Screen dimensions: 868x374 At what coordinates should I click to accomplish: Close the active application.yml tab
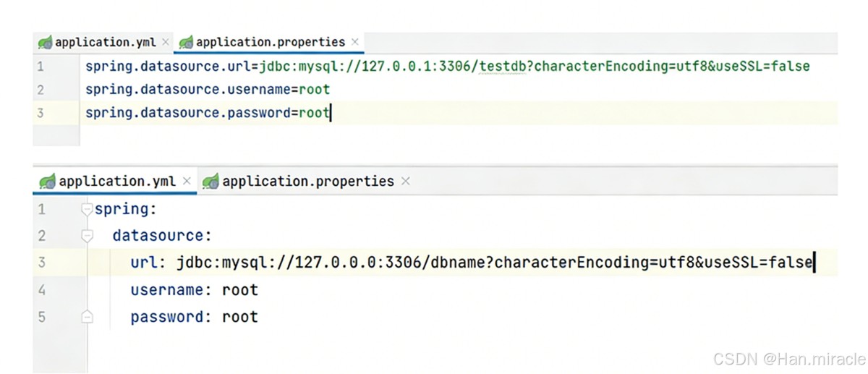click(187, 181)
